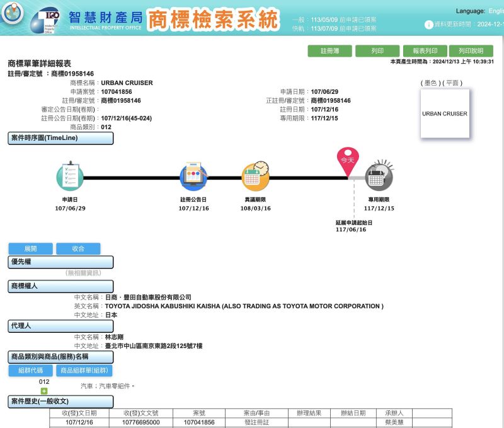Click the info icon beside data update time

[x=428, y=25]
